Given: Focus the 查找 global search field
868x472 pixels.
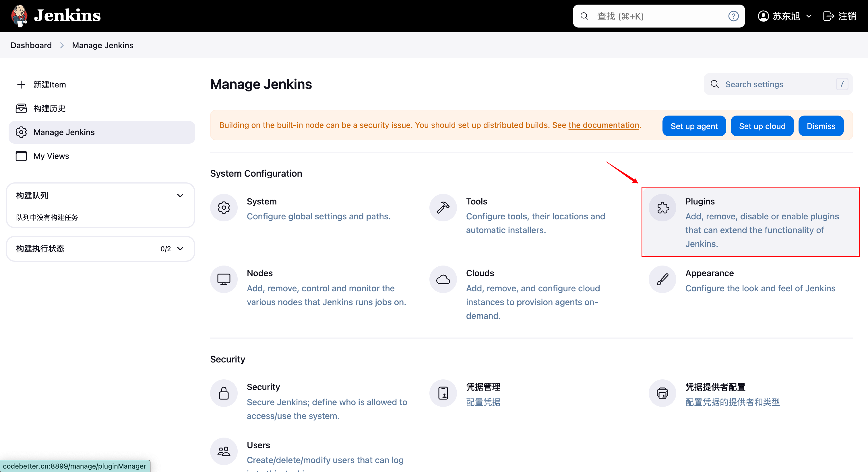Looking at the screenshot, I should click(x=659, y=16).
